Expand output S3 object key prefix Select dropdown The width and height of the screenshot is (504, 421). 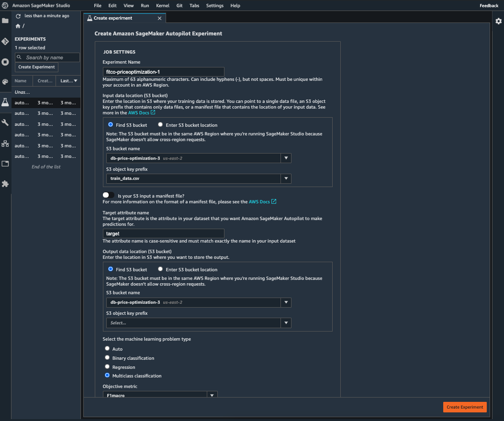(x=286, y=323)
